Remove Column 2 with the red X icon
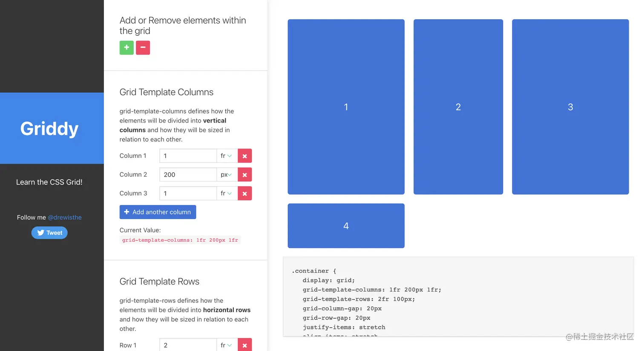644x351 pixels. tap(244, 174)
